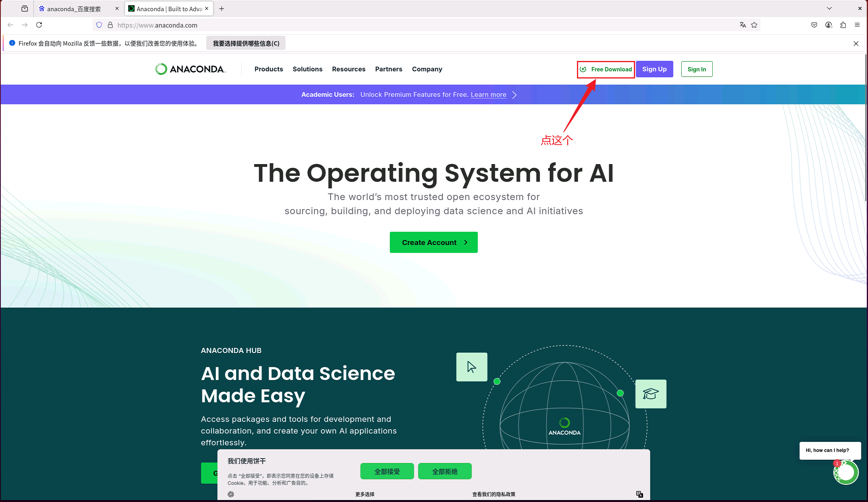Click the Create Account button
The height and width of the screenshot is (502, 868).
434,242
